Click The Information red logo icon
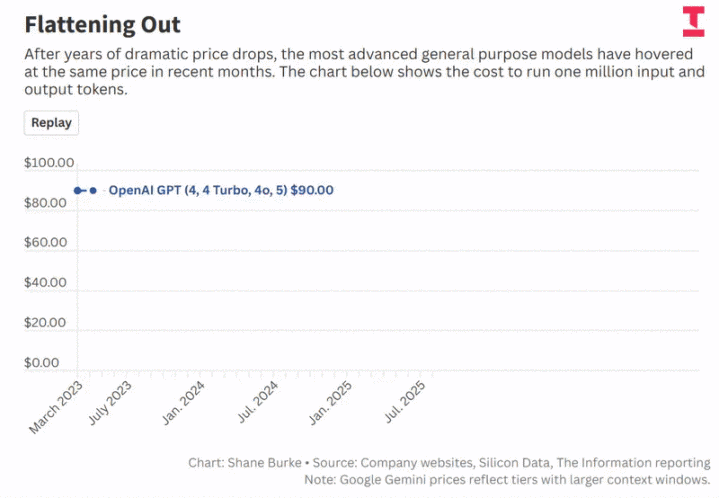This screenshot has width=719, height=498. point(693,22)
